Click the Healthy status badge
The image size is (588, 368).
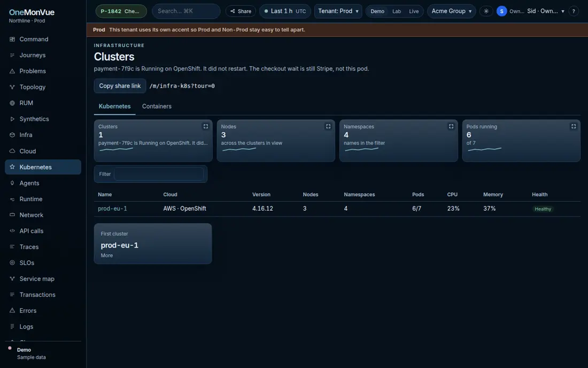point(543,209)
